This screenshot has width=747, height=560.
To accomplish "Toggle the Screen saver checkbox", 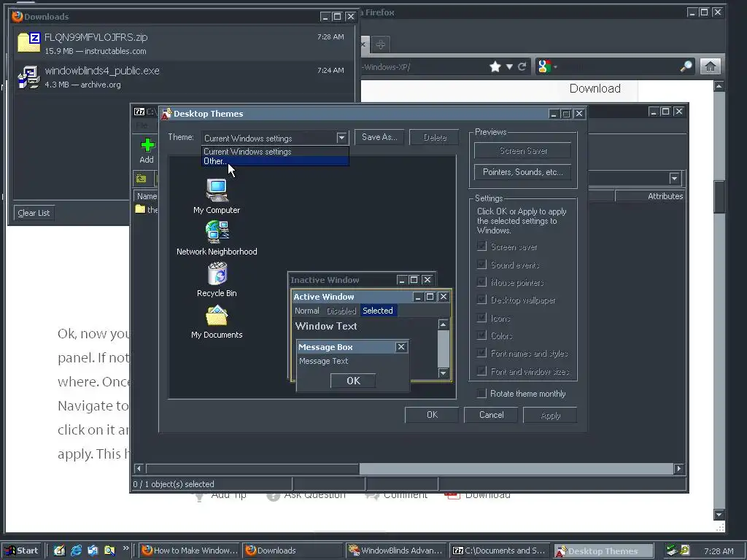I will click(481, 246).
